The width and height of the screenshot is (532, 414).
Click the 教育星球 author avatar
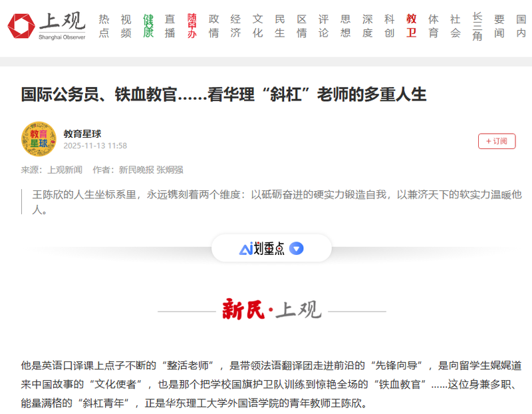coord(38,139)
